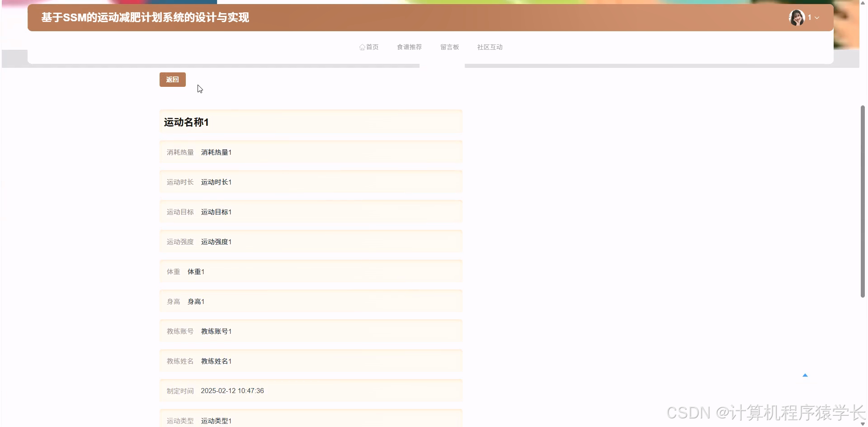Click the system title 基于SSM的运动减肥计划系统的设计与实现
868x427 pixels.
145,18
